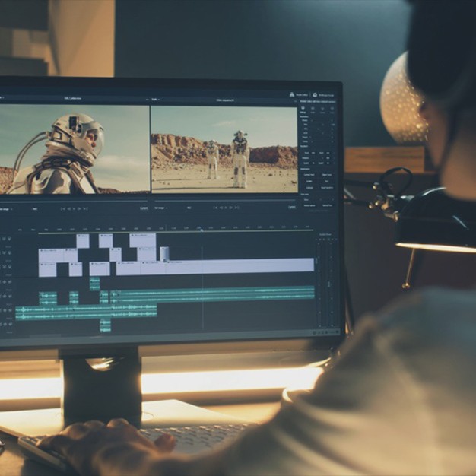Click the scrub bar under the left monitor
Viewport: 476px width, 476px height.
tap(74, 202)
